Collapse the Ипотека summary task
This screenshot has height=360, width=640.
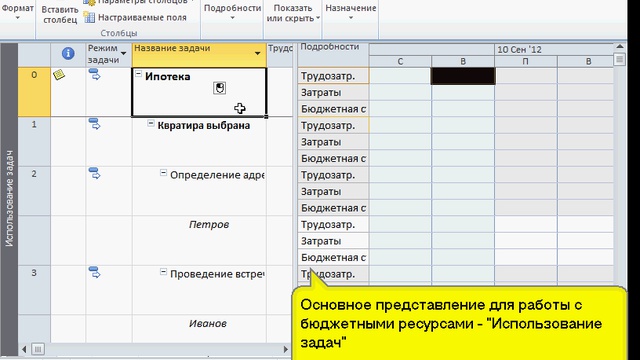click(138, 74)
